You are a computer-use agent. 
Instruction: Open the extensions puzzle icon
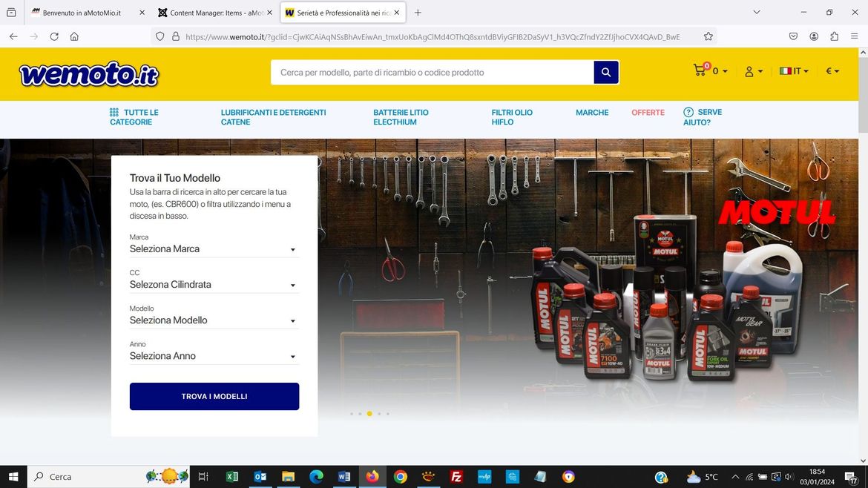[x=834, y=36]
